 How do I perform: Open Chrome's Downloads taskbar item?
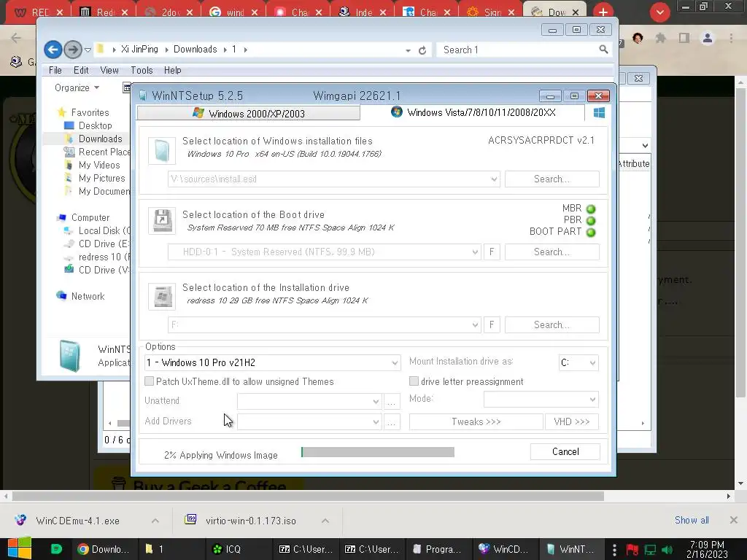coord(104,549)
